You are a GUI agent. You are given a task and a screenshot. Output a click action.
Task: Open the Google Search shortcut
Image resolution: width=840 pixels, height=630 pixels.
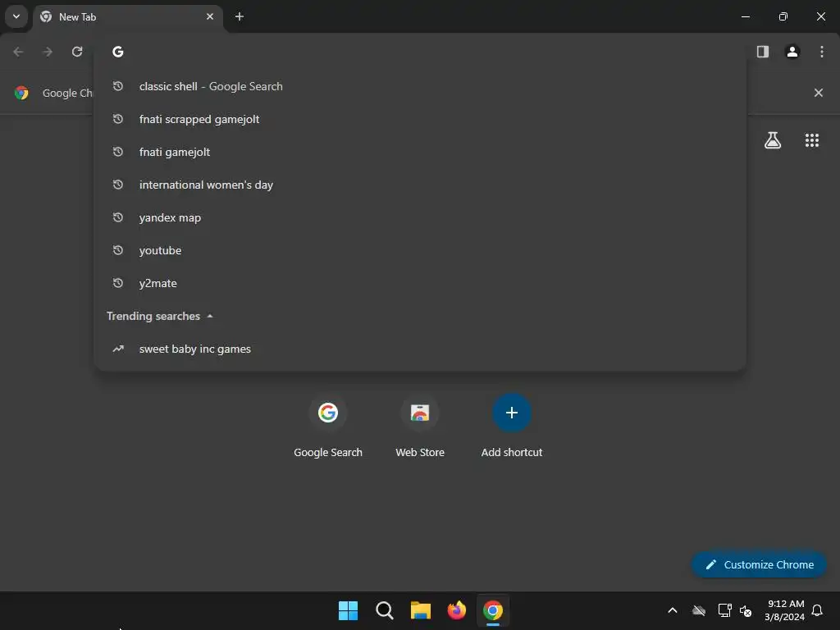(328, 425)
